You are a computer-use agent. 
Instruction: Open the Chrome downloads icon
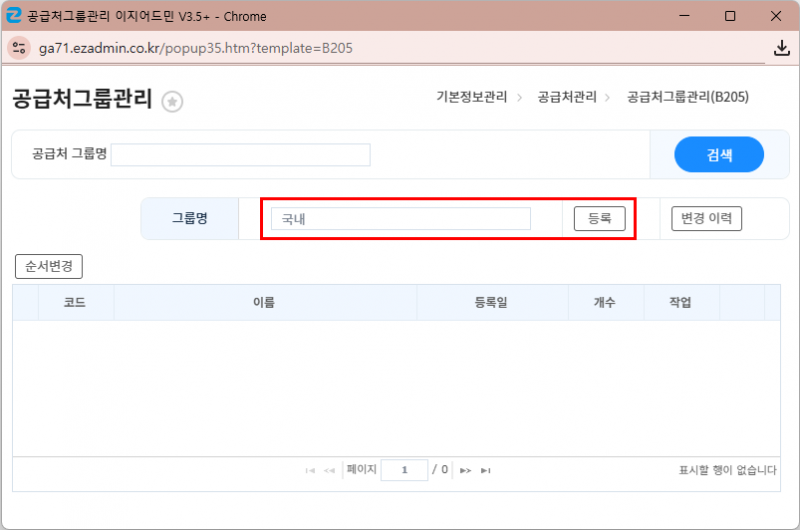tap(782, 48)
